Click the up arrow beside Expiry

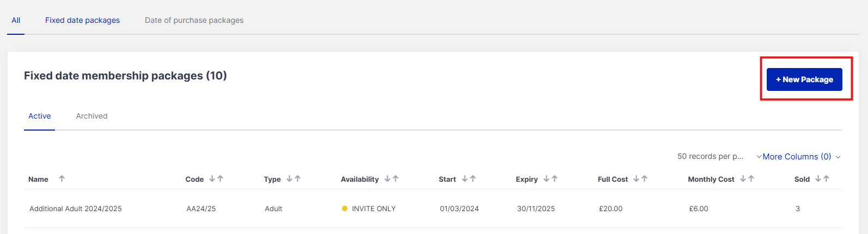[x=554, y=178]
